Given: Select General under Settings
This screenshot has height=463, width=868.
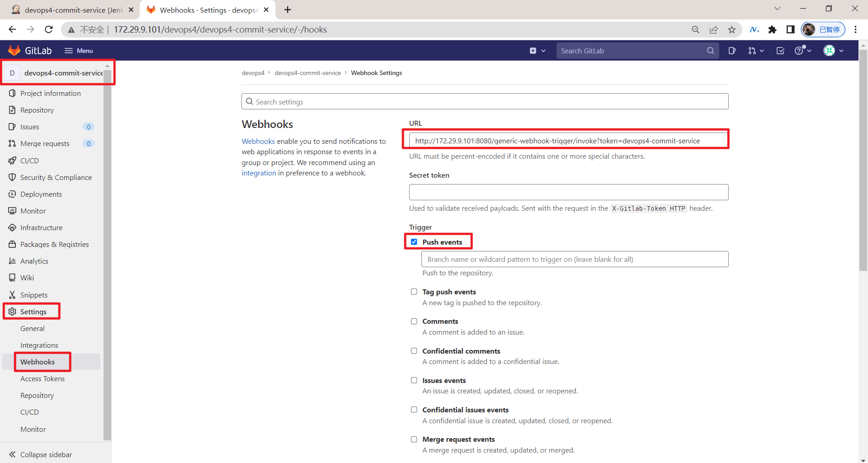Looking at the screenshot, I should coord(33,328).
